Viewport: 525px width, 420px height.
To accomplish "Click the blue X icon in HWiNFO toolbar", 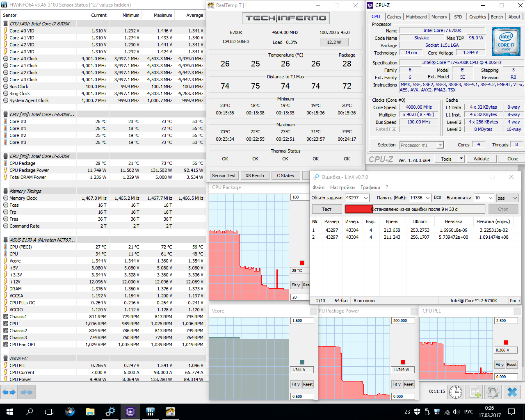I will tap(512, 392).
